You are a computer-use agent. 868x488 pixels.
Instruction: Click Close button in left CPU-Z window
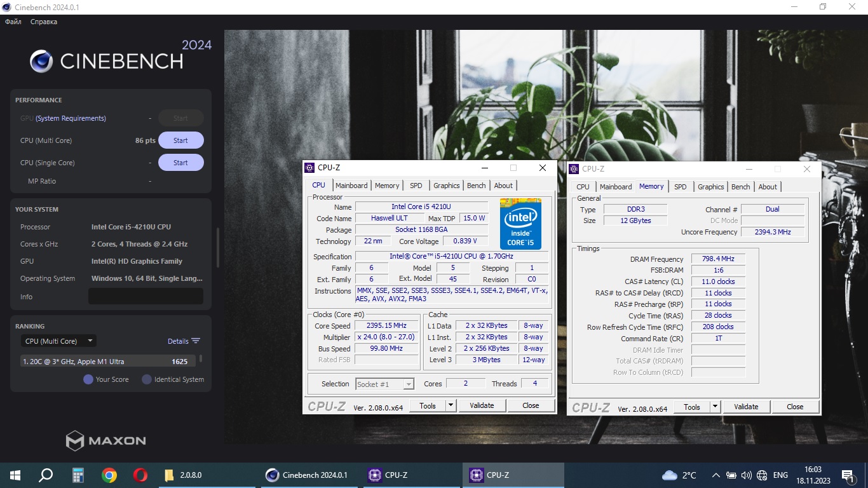pos(531,405)
